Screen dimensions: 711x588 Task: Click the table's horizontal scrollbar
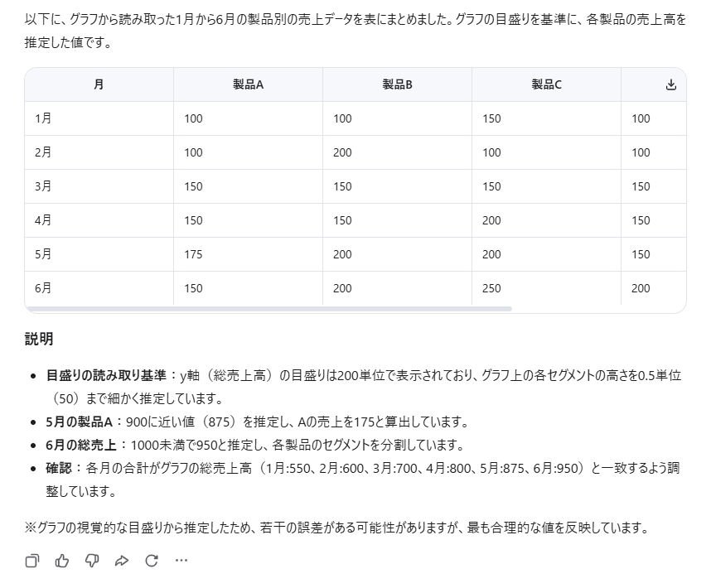tap(269, 309)
